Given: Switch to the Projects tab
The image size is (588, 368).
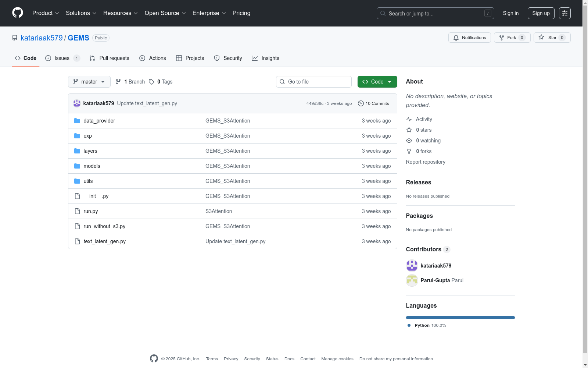Looking at the screenshot, I should (x=190, y=58).
